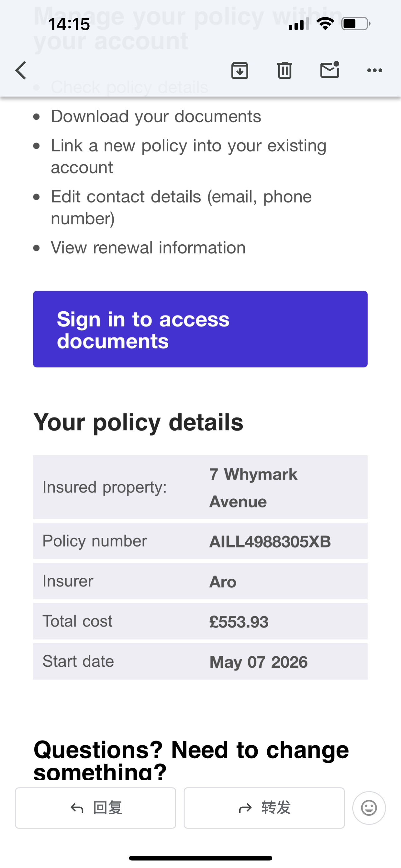Tap the 7 Whymark Avenue address
This screenshot has height=868, width=401.
coord(254,488)
